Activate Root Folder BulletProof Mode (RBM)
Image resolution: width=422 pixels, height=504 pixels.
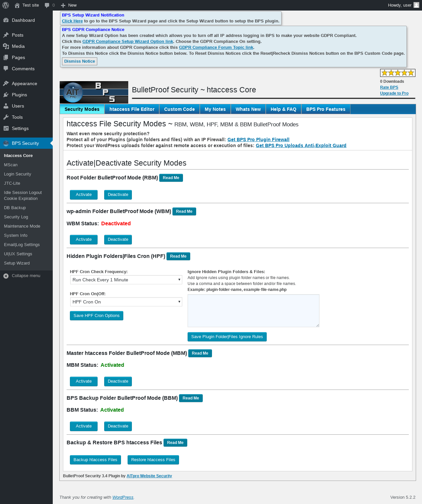pos(84,195)
